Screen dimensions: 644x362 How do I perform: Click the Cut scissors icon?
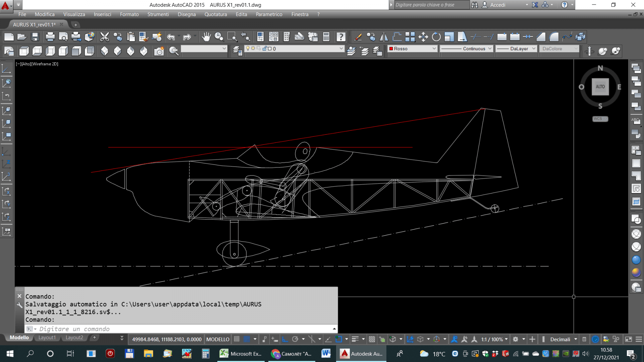coord(105,37)
